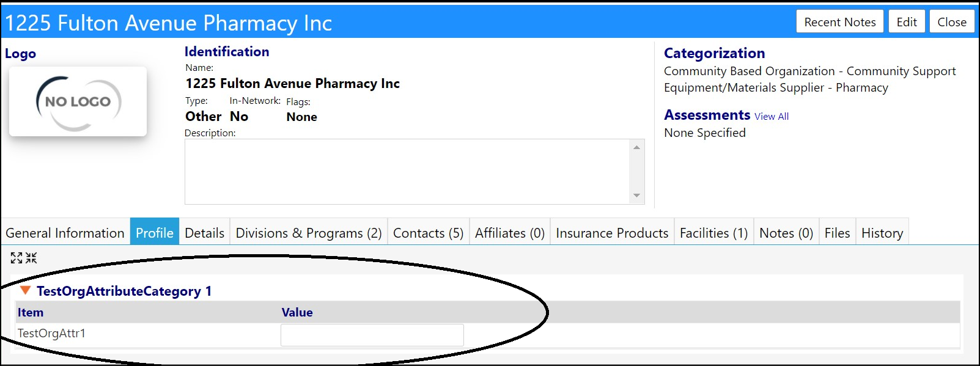Click the NO LOGO placeholder image
The height and width of the screenshot is (366, 980).
[x=78, y=101]
